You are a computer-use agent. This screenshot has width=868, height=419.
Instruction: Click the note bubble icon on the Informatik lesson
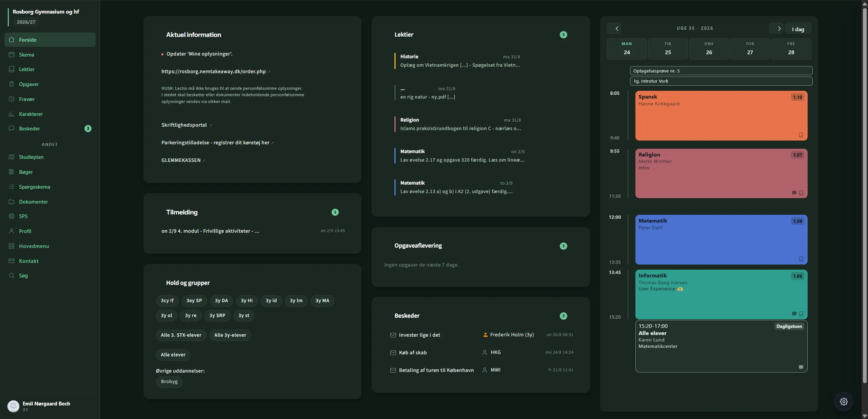794,314
